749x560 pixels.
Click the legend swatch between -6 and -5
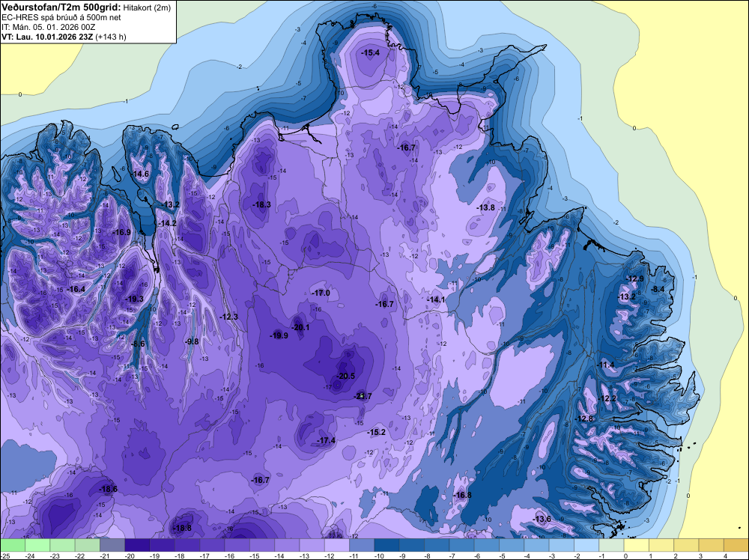point(486,545)
